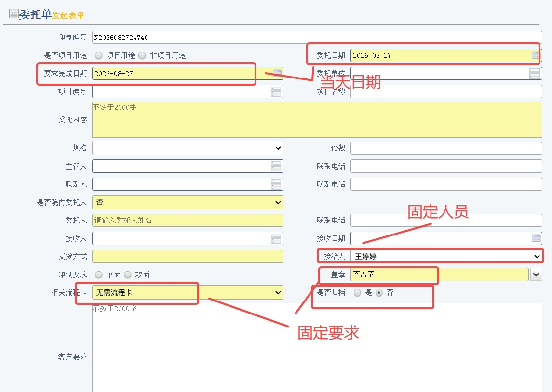Open calendar picker for 委托日期
This screenshot has height=392, width=552.
536,55
